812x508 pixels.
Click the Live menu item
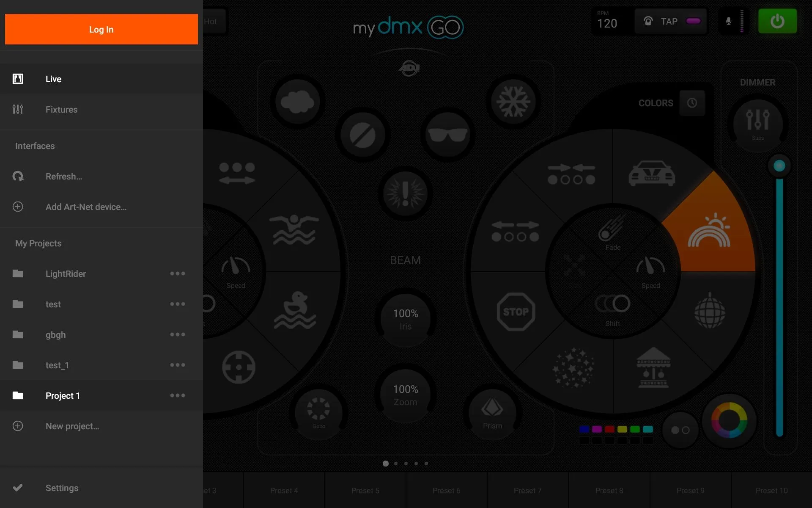[x=53, y=78]
